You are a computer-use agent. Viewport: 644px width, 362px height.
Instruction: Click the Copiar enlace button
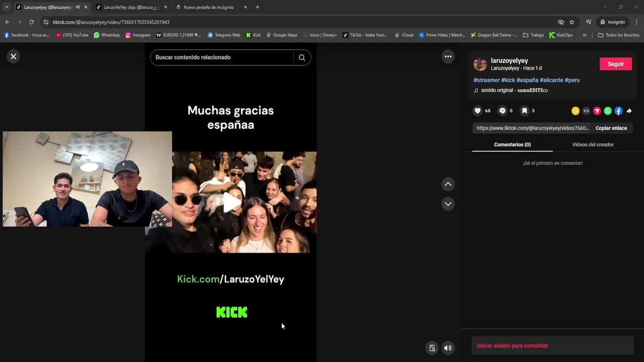coord(611,128)
